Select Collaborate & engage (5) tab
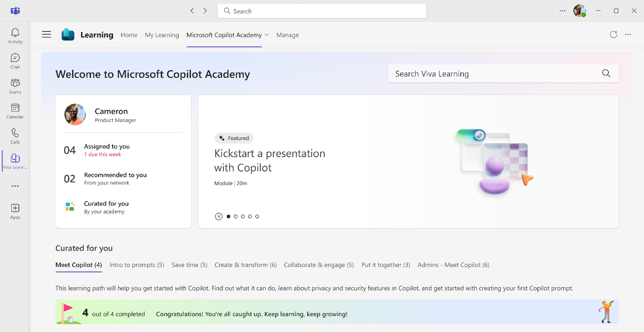The height and width of the screenshot is (332, 644). point(319,265)
